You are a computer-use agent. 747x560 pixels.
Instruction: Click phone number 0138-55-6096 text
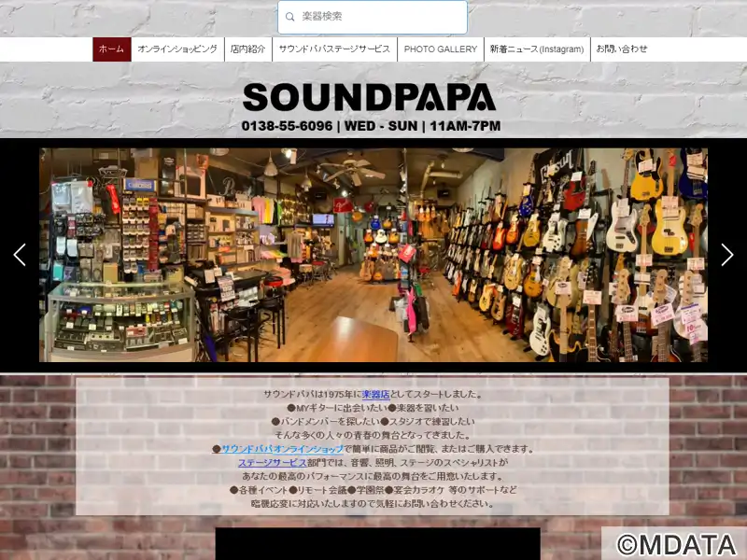tap(287, 126)
